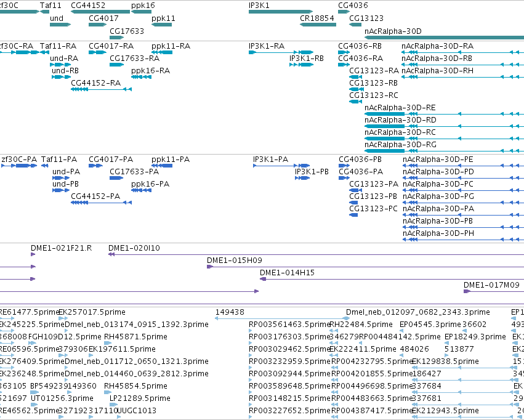Click the nAcRalpha-30D-RB transcript
The image size is (524, 420).
pyautogui.click(x=462, y=65)
